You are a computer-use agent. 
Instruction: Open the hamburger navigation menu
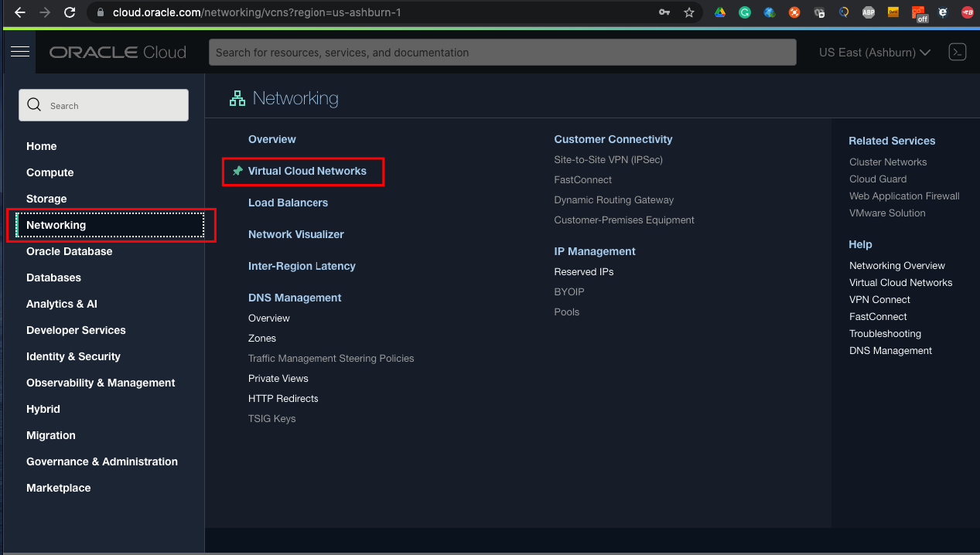[20, 52]
